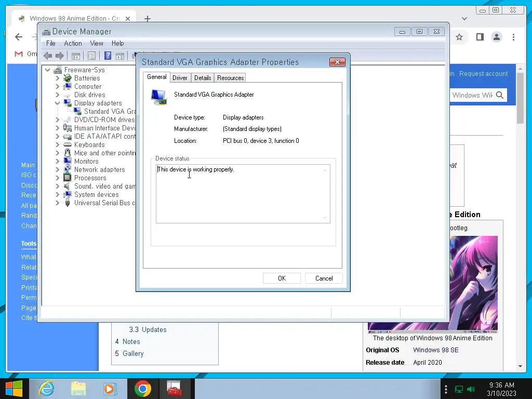Screen dimensions: 532x399
Task: Click Device status text box
Action: (243, 194)
